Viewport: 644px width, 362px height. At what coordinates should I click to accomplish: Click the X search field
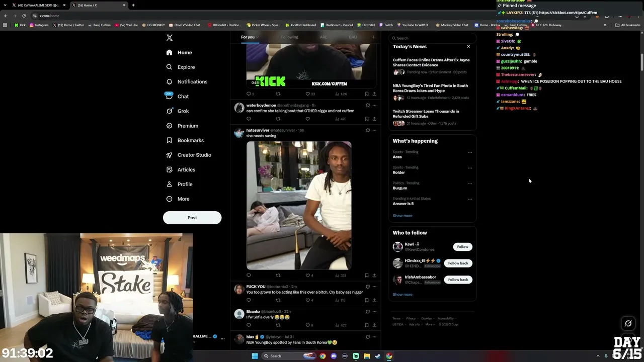[x=433, y=38]
